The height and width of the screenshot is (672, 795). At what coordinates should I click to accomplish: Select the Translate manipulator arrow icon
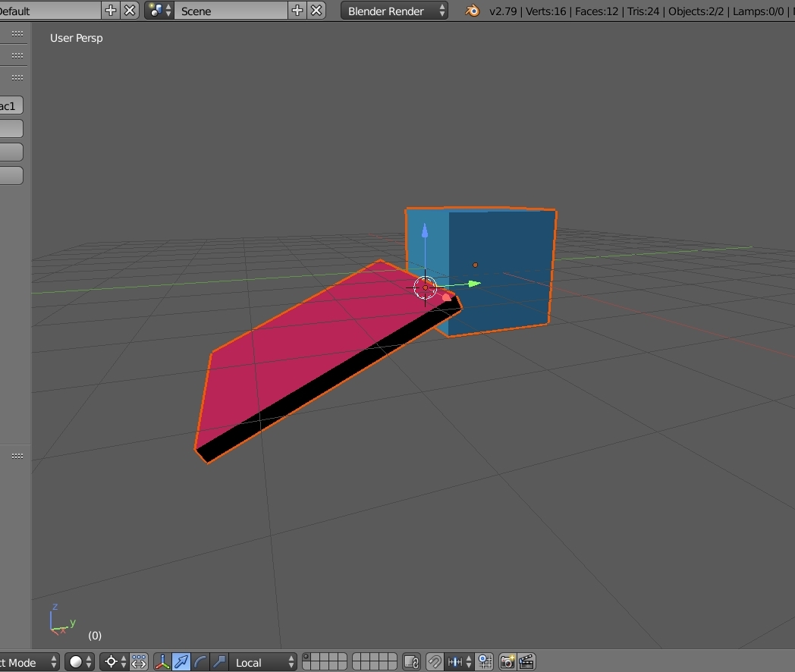(181, 662)
